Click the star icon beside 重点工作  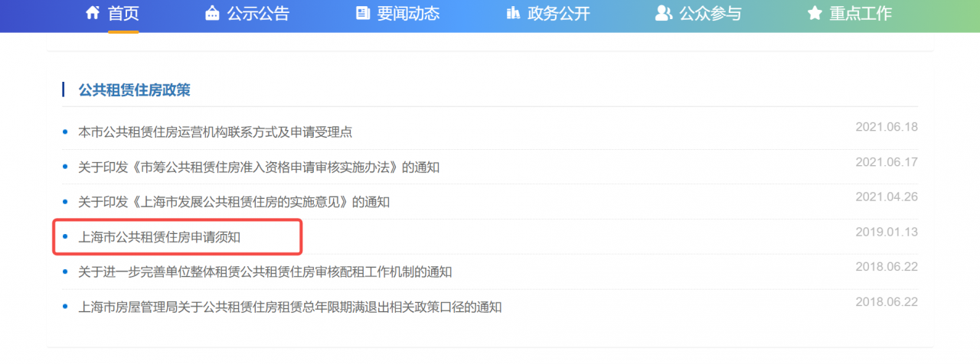click(815, 13)
